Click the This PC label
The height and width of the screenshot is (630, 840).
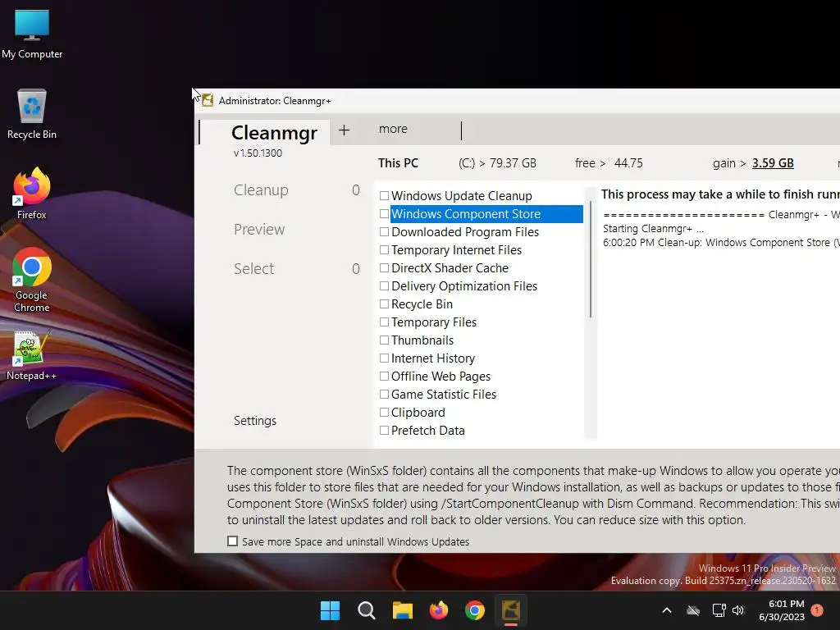pos(398,163)
